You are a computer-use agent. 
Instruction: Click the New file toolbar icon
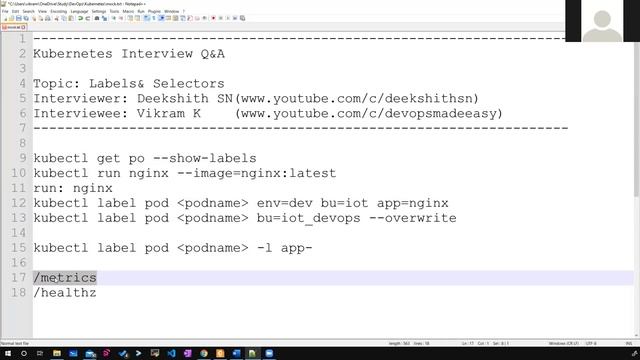pos(5,18)
